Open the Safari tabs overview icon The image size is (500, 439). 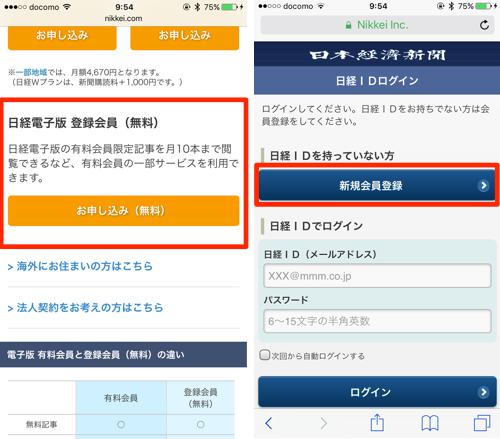[482, 423]
